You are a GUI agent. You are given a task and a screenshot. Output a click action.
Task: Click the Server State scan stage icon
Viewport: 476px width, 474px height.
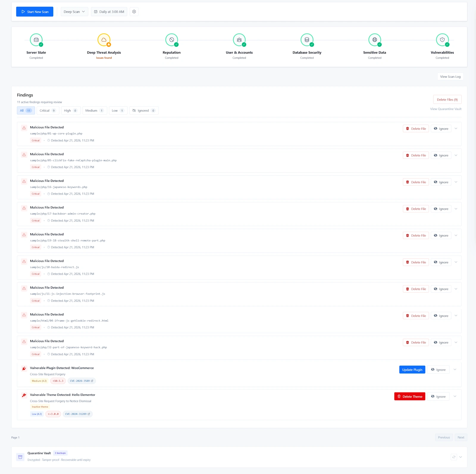pyautogui.click(x=36, y=40)
